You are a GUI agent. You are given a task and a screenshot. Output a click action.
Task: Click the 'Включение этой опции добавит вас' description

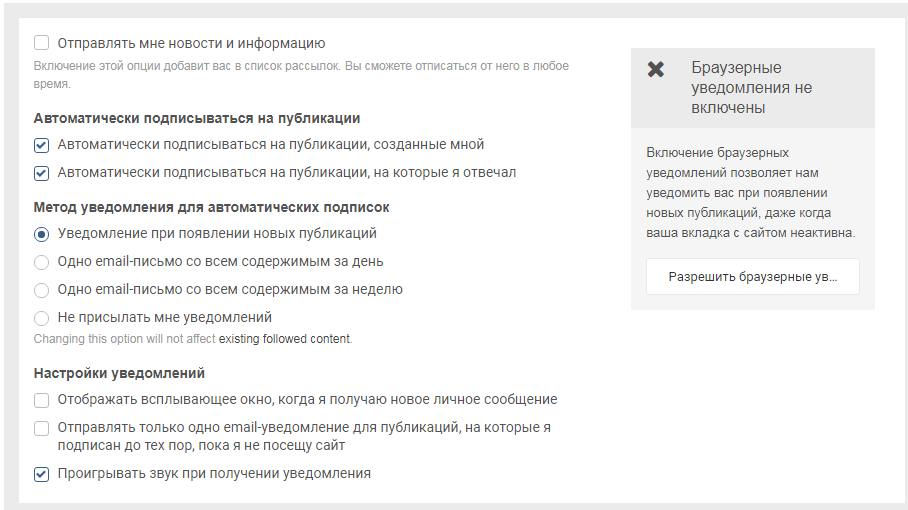(x=301, y=75)
